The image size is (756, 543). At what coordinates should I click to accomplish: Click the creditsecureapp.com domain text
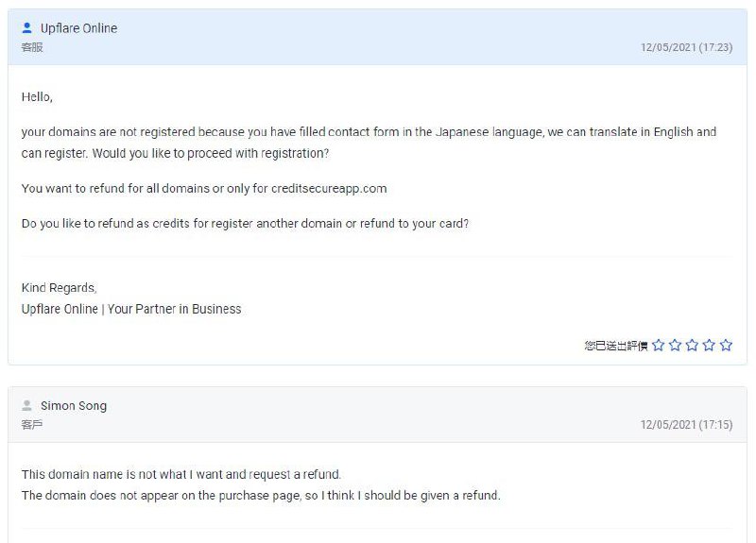329,188
